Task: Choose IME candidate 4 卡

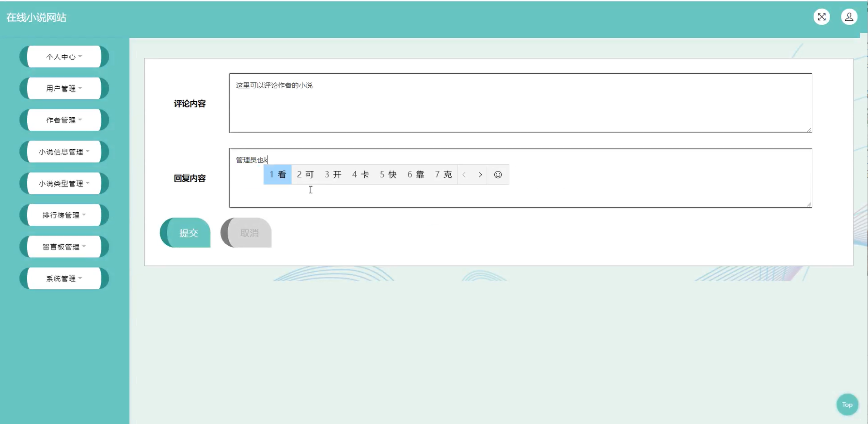Action: pyautogui.click(x=361, y=174)
